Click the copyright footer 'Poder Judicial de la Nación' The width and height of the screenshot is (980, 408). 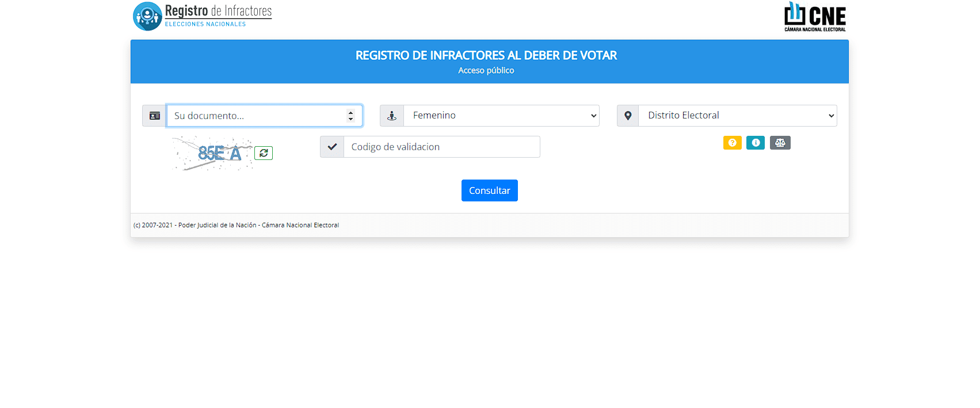[x=218, y=225]
